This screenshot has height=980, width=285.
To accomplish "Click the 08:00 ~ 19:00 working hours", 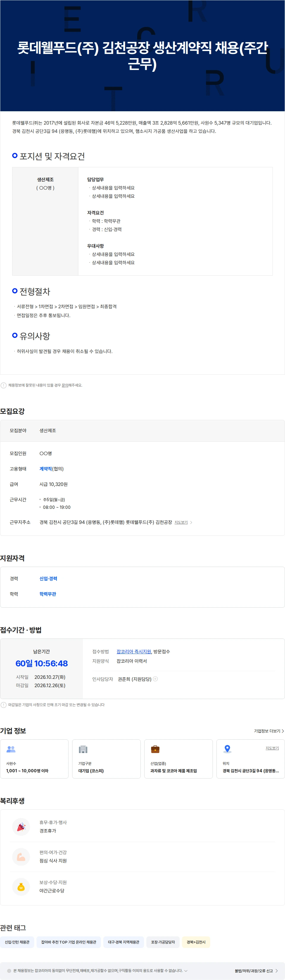I will 57,507.
